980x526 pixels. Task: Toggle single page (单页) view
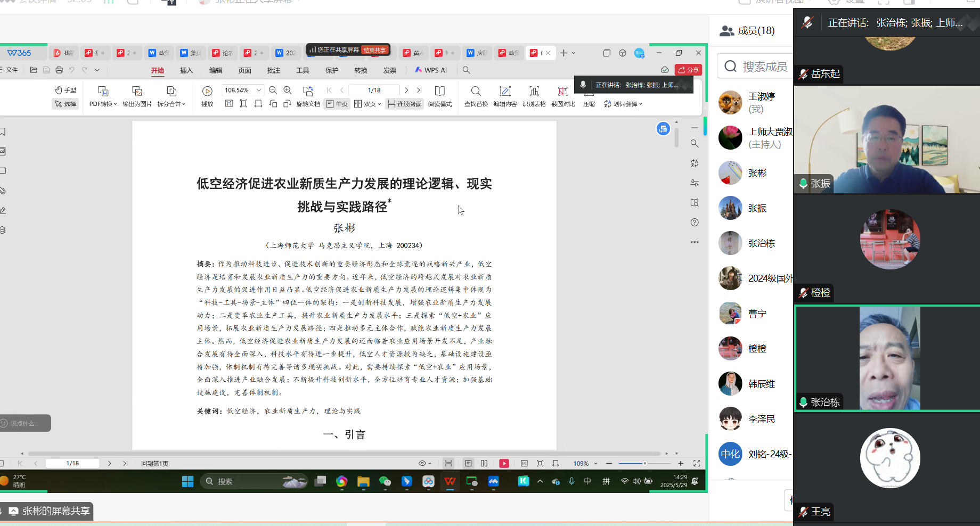click(337, 104)
